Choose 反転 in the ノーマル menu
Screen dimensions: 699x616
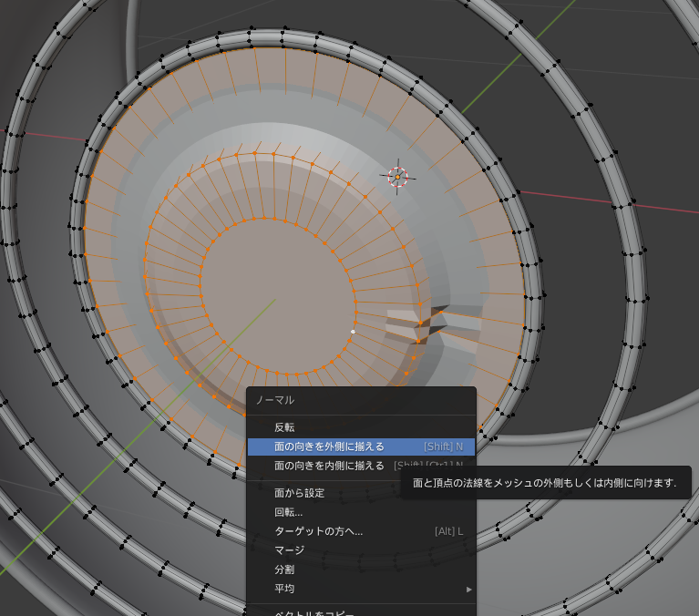361,427
